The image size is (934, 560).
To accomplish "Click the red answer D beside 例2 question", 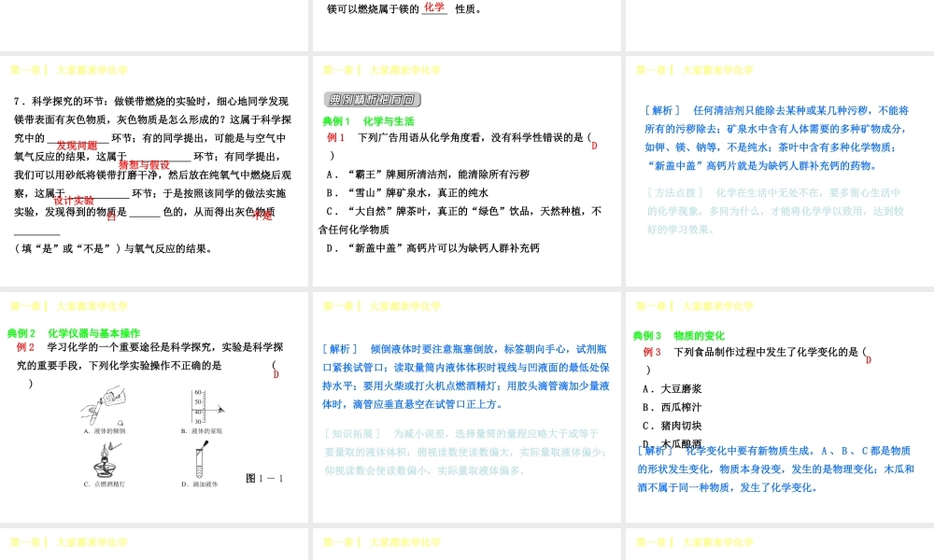I will (276, 375).
